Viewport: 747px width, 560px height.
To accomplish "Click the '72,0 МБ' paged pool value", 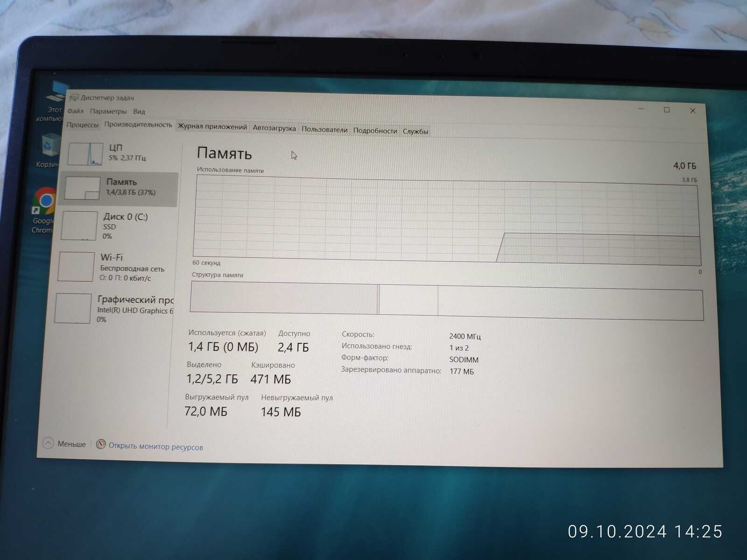I will coord(206,411).
